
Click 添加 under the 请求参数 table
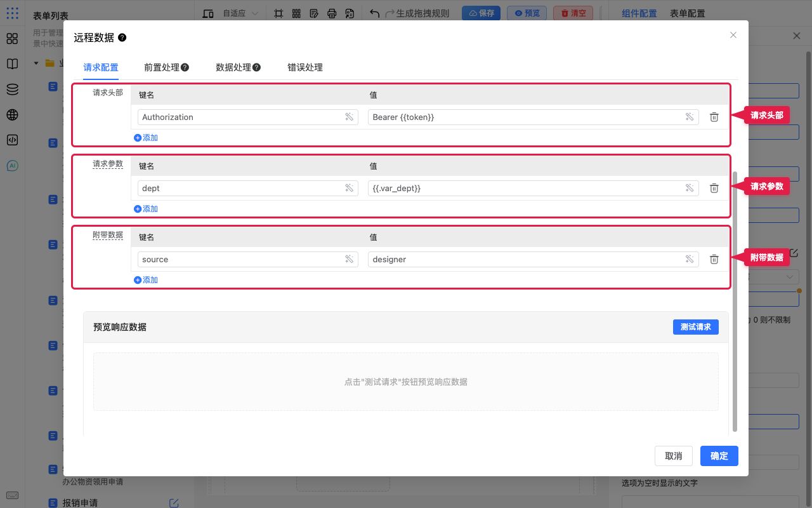pyautogui.click(x=146, y=209)
